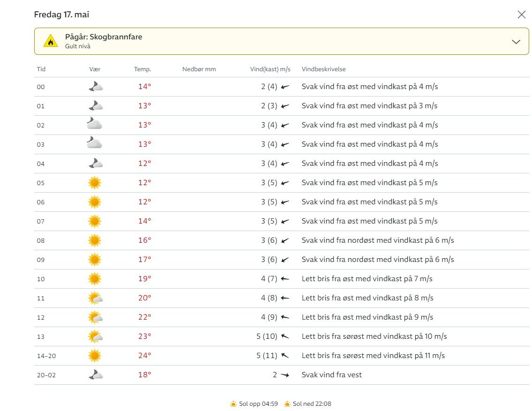Click the 24° temperature value
The image size is (532, 411).
pos(144,356)
